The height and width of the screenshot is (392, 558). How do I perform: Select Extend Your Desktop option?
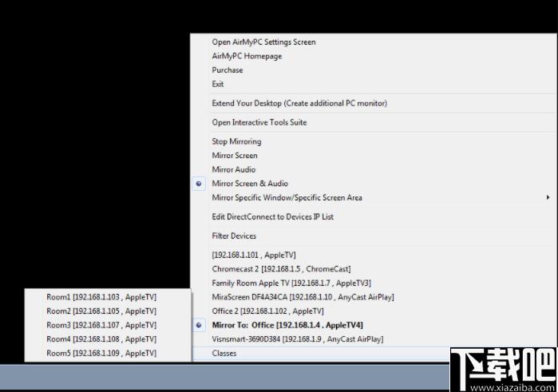pos(299,104)
